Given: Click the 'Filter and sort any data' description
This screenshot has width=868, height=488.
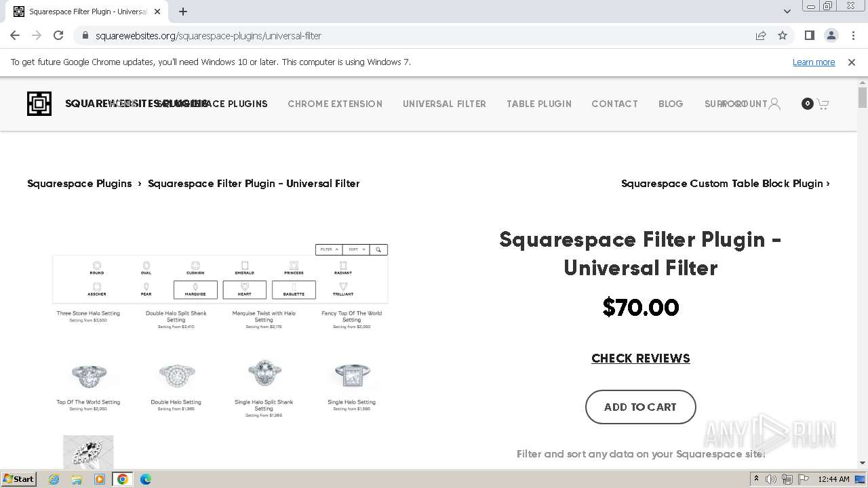Looking at the screenshot, I should click(641, 454).
